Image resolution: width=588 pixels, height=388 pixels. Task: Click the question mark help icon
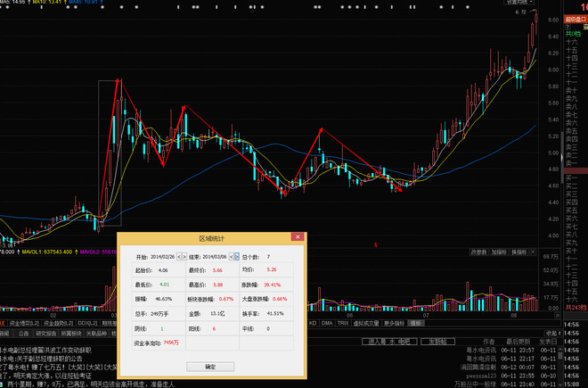(568, 27)
